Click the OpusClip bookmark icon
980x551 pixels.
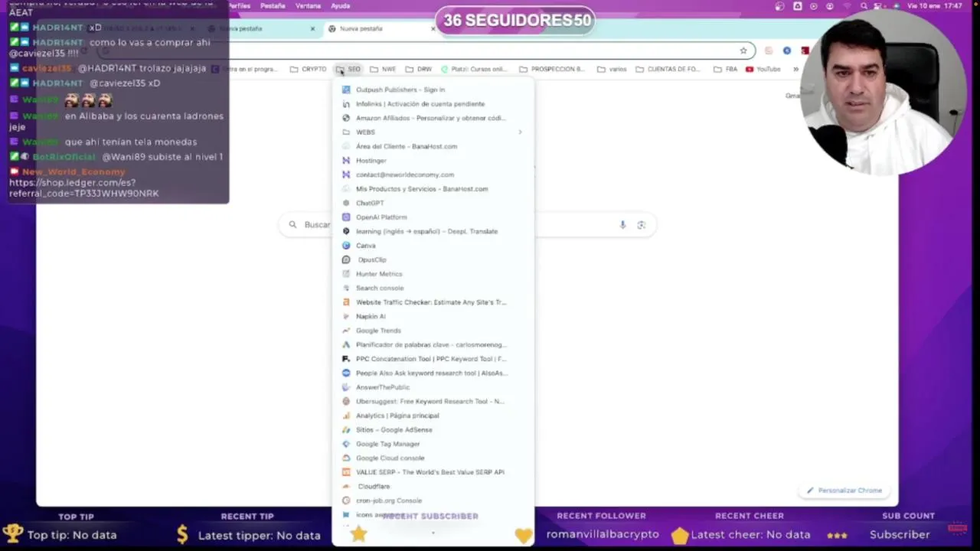346,259
